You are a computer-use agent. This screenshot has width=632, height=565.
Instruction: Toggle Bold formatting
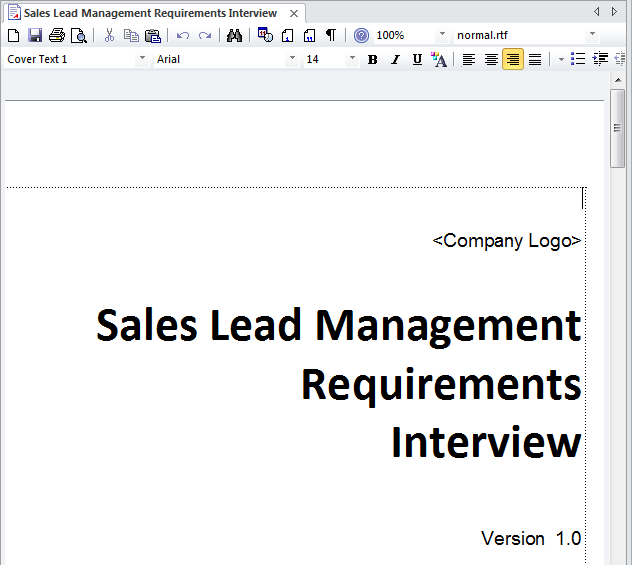pos(373,60)
